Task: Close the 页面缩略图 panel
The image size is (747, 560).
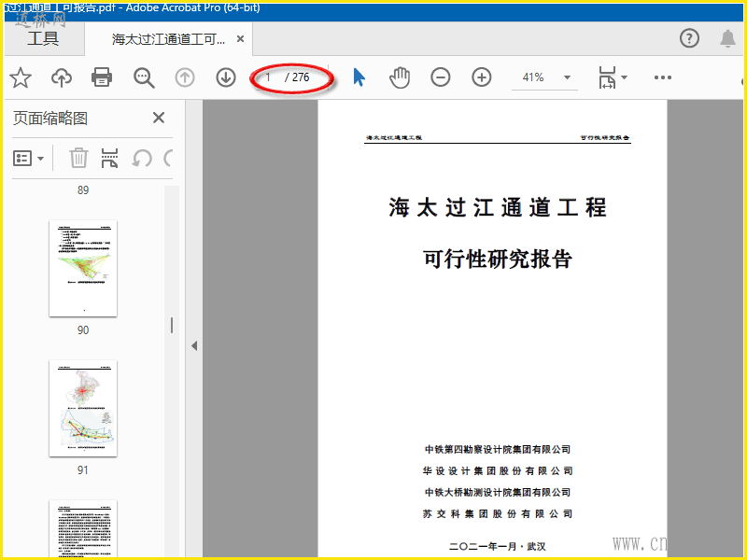Action: [x=159, y=118]
